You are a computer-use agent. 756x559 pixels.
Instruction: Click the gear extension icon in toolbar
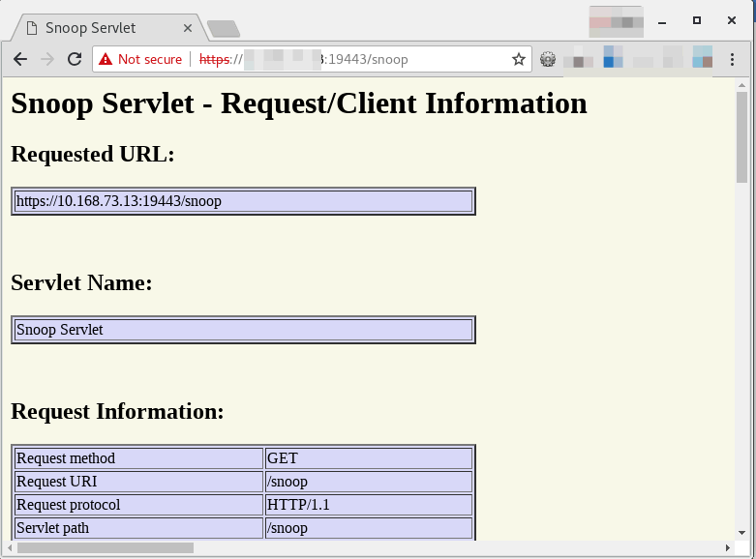(548, 59)
